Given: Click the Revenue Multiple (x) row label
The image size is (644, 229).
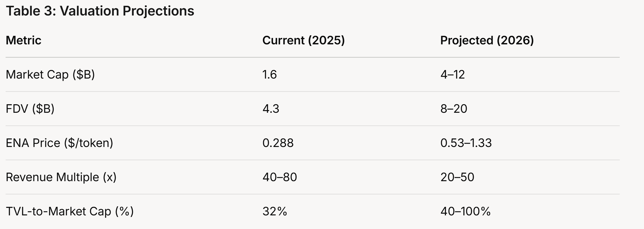Looking at the screenshot, I should click(61, 177).
